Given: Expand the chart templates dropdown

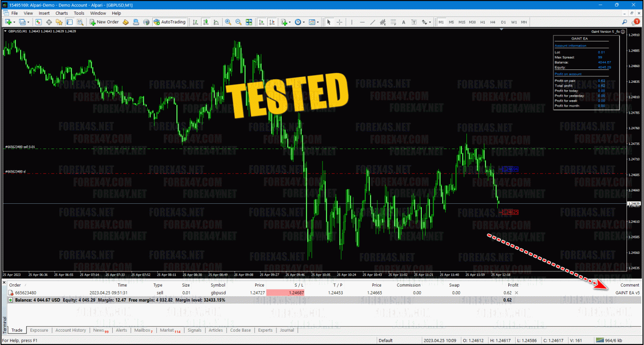Looking at the screenshot, I should [x=318, y=22].
